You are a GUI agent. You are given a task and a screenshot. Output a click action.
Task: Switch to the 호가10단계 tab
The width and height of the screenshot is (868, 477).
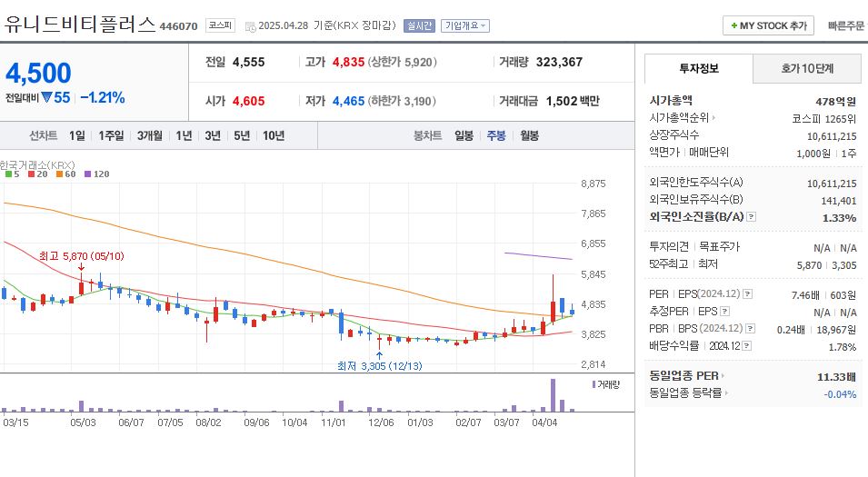(807, 69)
